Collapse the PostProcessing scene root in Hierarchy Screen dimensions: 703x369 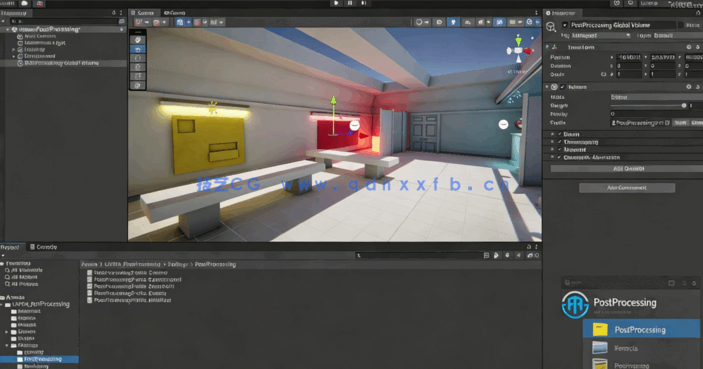[x=8, y=29]
